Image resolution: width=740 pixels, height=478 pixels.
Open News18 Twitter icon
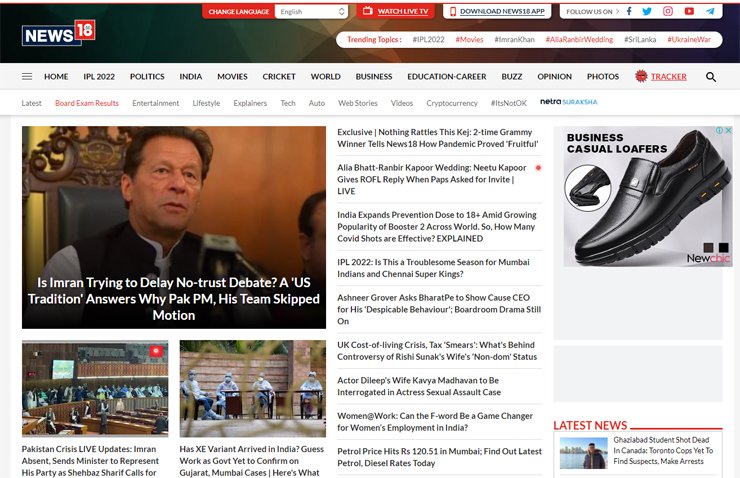coord(647,11)
